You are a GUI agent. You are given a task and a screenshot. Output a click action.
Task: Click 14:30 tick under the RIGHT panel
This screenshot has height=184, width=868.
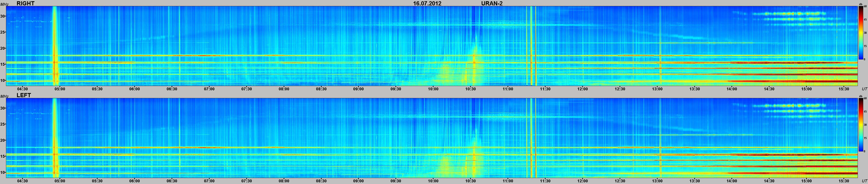click(x=769, y=89)
